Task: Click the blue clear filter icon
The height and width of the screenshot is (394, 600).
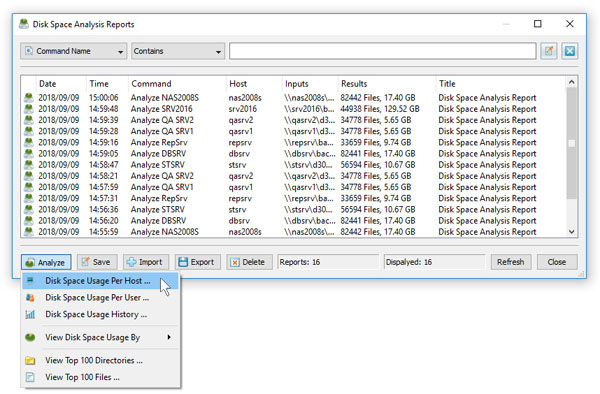Action: point(570,51)
